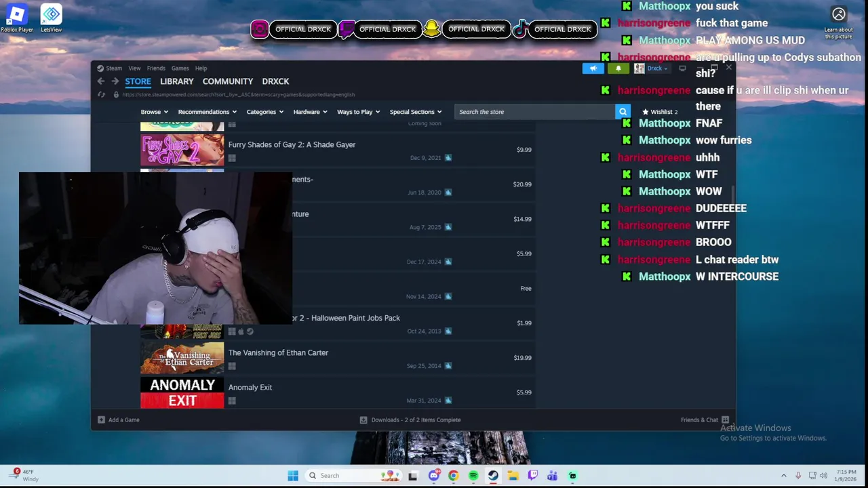Open the Anomaly Exit game listing

click(250, 387)
